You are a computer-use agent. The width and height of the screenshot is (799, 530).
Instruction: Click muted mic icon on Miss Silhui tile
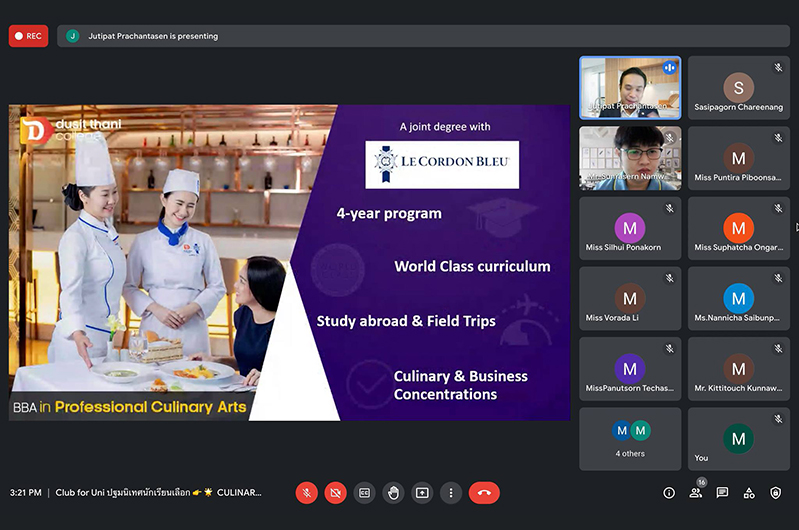pyautogui.click(x=670, y=208)
